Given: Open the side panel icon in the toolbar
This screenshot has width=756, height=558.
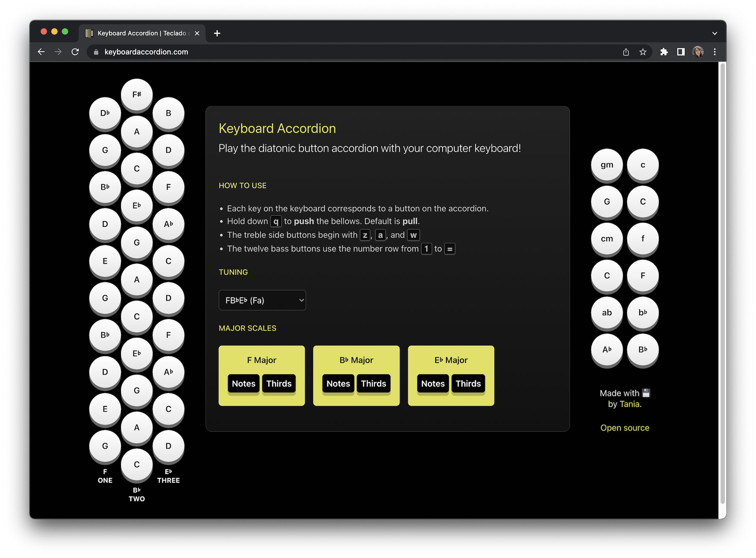Looking at the screenshot, I should [x=681, y=52].
